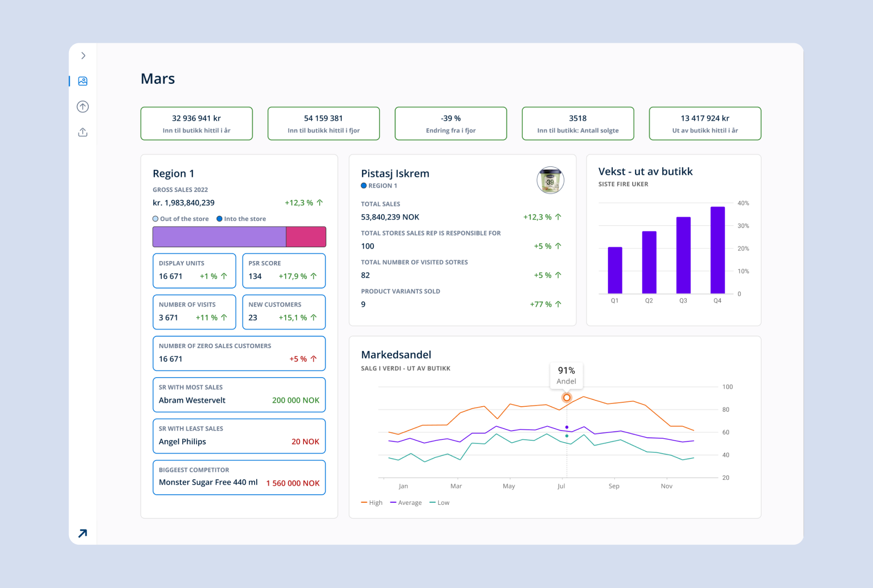Click the export/share icon in the sidebar
This screenshot has height=588, width=873.
[82, 132]
